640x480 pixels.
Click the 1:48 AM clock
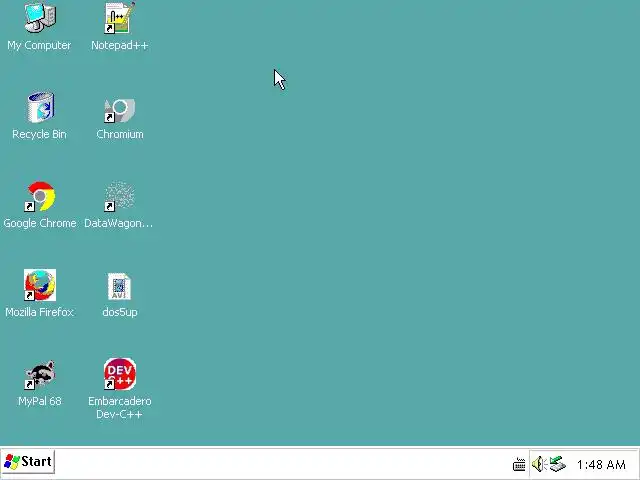(x=601, y=464)
